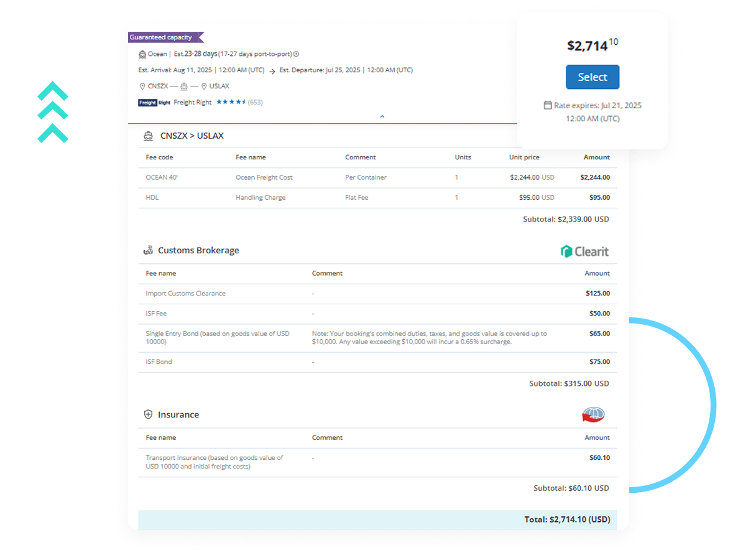Click the Customs Brokerage section icon
756x555 pixels.
click(x=148, y=251)
